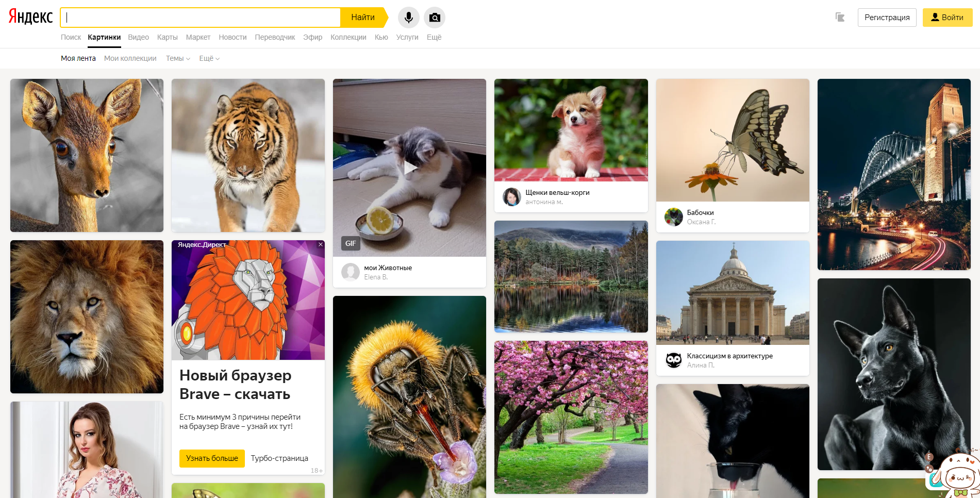The image size is (980, 498).
Task: Open the lion portrait image
Action: [87, 317]
